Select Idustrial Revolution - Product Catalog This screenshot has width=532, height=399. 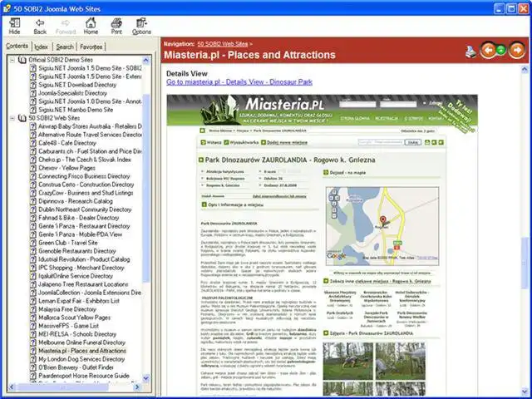84,259
